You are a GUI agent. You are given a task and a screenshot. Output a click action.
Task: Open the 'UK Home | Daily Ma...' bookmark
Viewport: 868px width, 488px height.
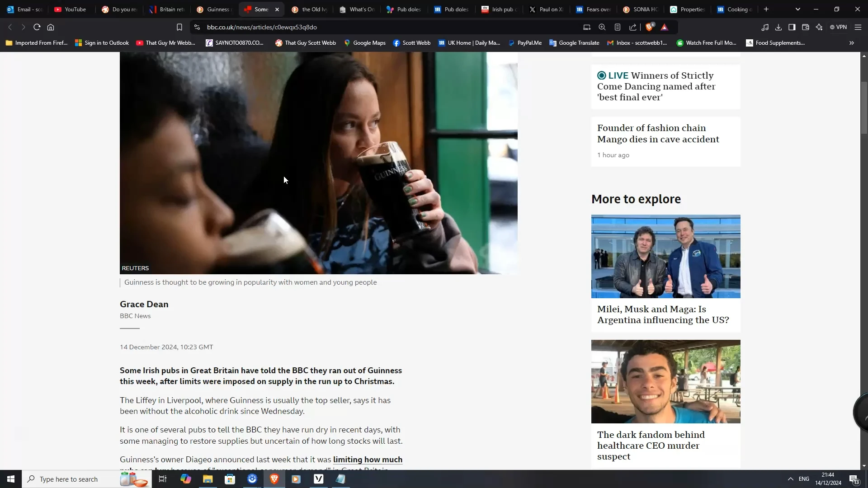(x=469, y=43)
